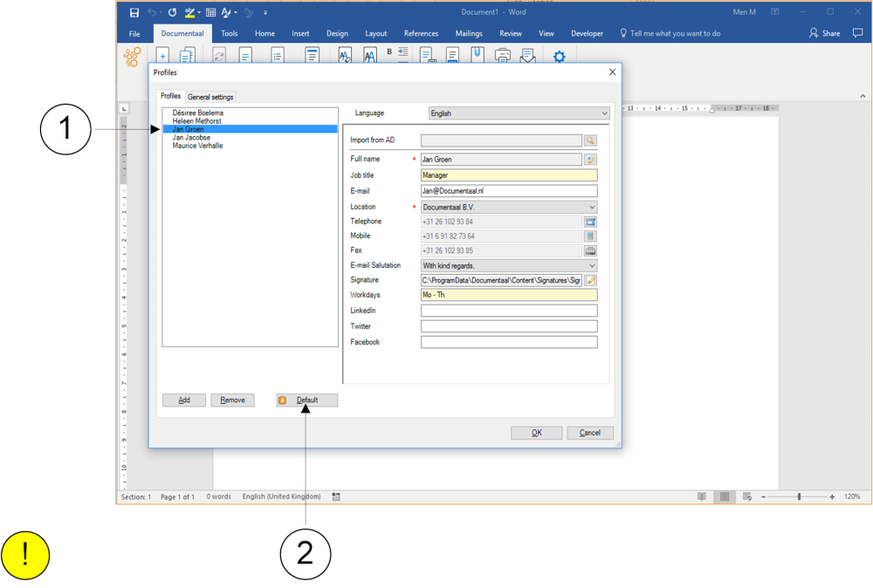Click the E-mail input field
Viewport: 873px width, 588px height.
point(509,191)
